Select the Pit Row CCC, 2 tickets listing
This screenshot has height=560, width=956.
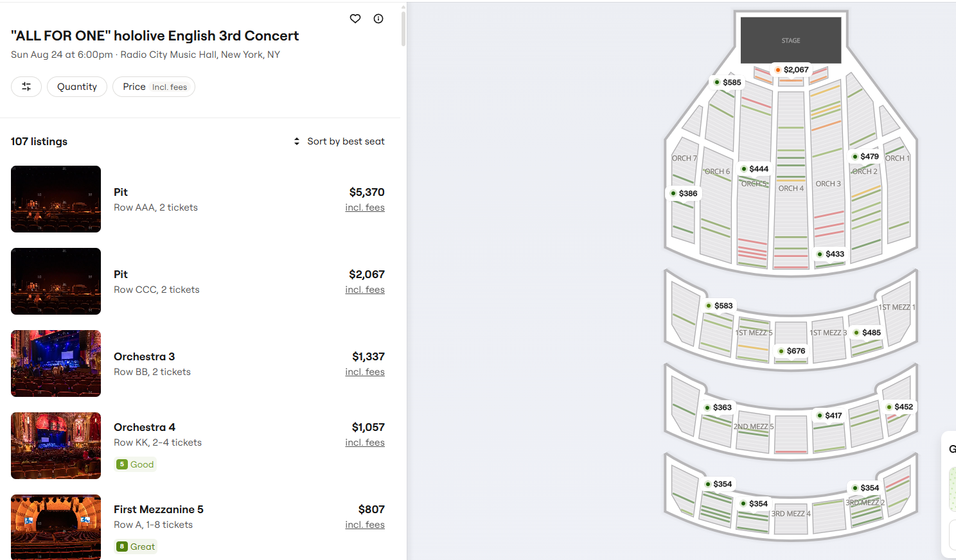[198, 281]
